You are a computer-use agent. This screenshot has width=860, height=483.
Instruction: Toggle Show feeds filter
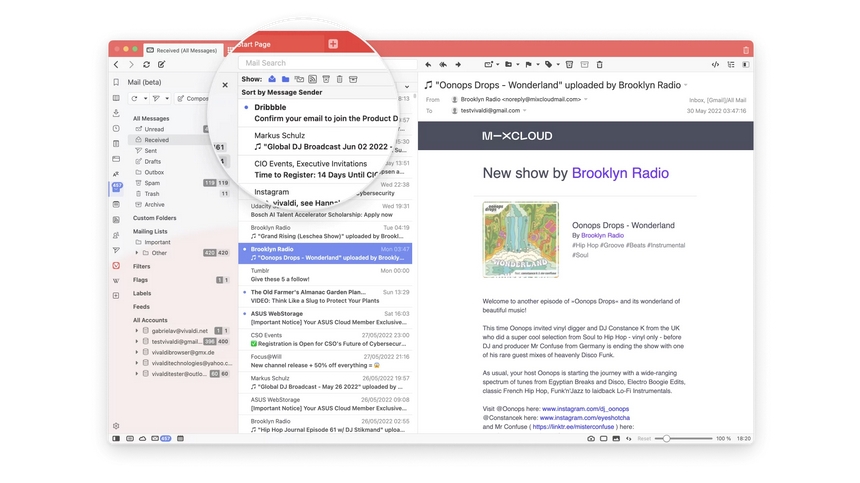coord(313,79)
